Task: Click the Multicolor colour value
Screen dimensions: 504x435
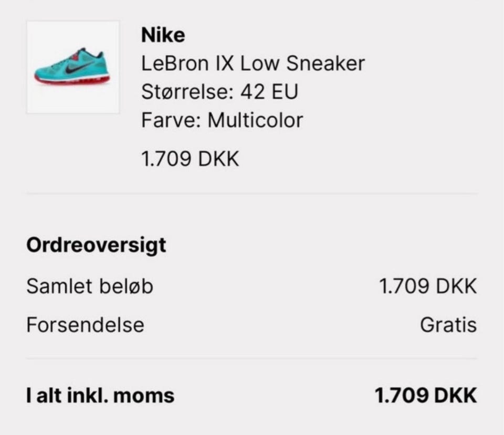Action: click(x=255, y=121)
